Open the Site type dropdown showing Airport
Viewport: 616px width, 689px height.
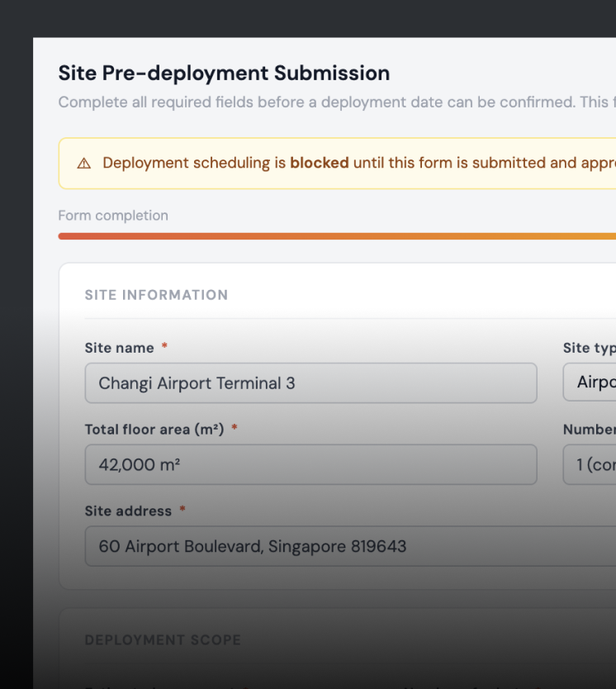590,382
